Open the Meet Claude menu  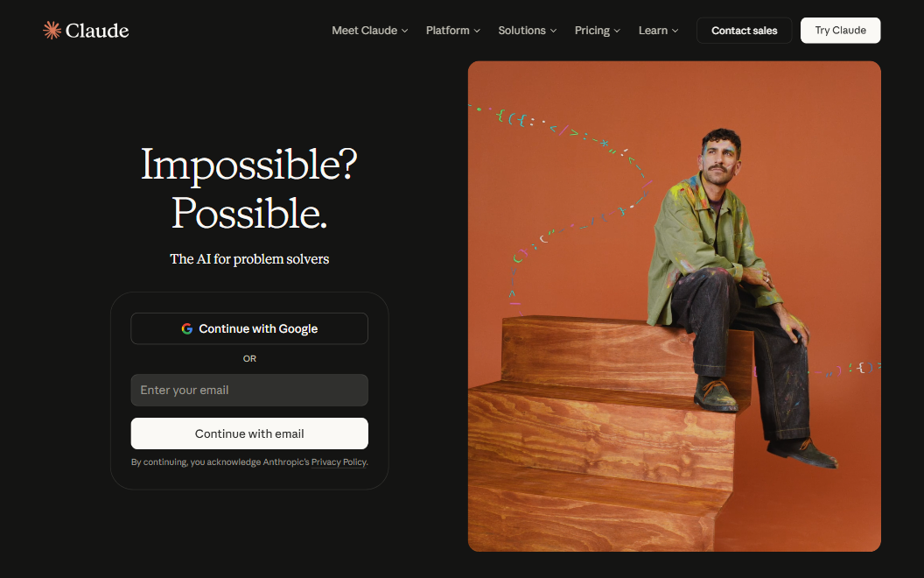pyautogui.click(x=369, y=30)
